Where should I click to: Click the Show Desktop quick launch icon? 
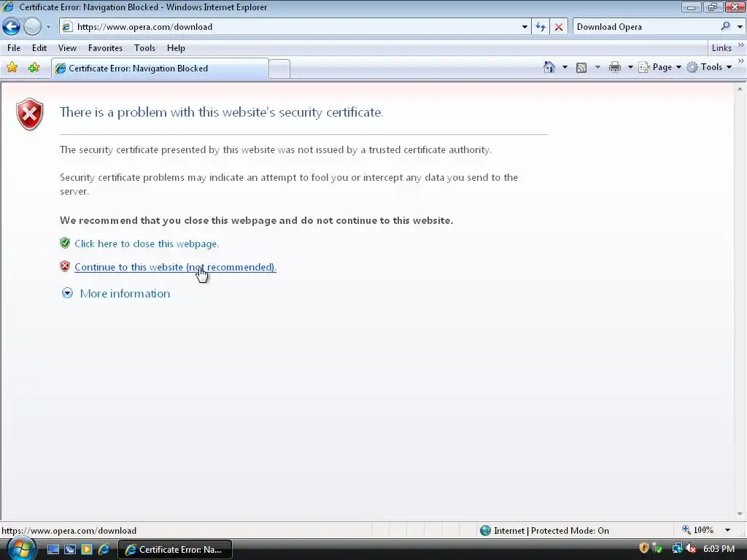(53, 550)
